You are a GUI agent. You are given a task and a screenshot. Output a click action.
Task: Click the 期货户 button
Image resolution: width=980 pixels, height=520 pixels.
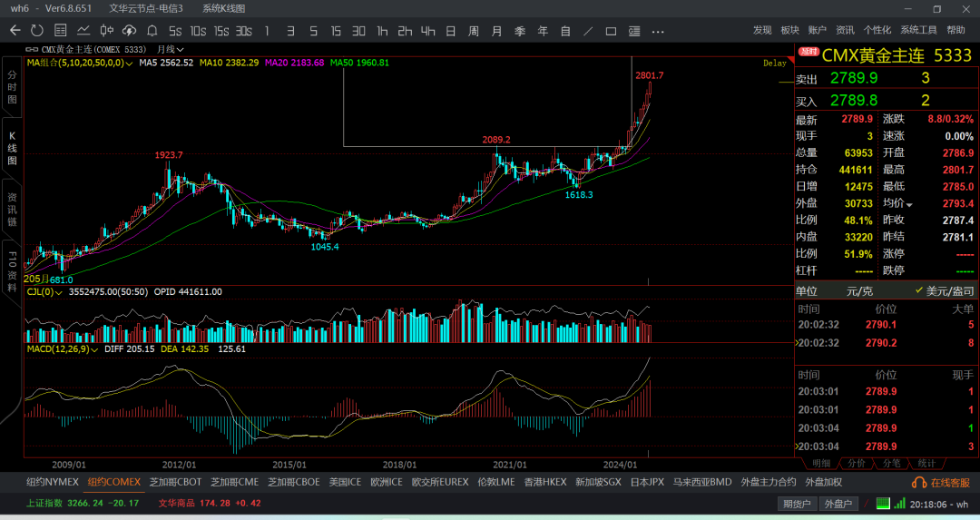coord(797,504)
